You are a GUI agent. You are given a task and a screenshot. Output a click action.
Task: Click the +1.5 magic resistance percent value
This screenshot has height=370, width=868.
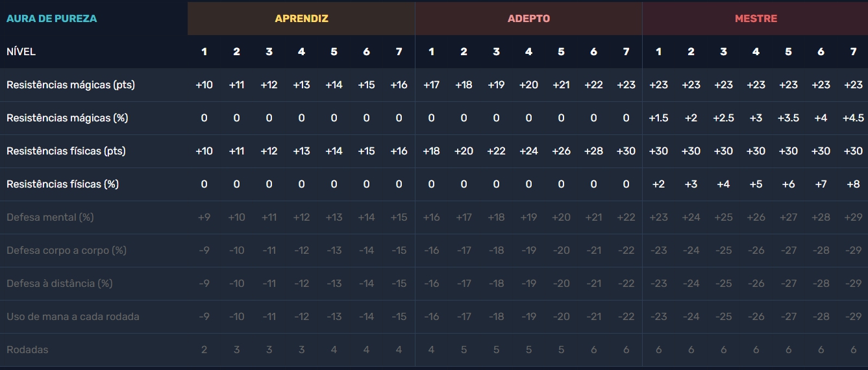(x=658, y=118)
